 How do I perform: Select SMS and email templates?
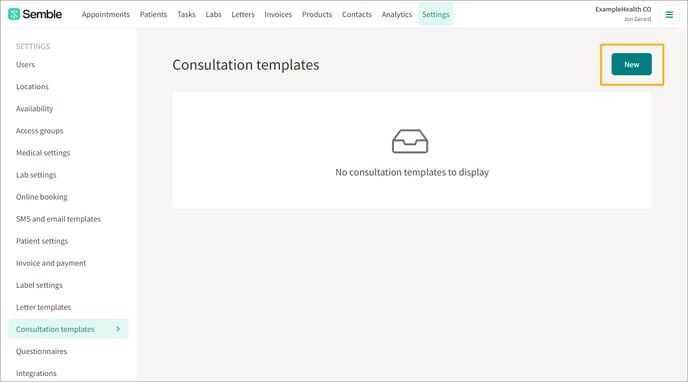coord(58,219)
